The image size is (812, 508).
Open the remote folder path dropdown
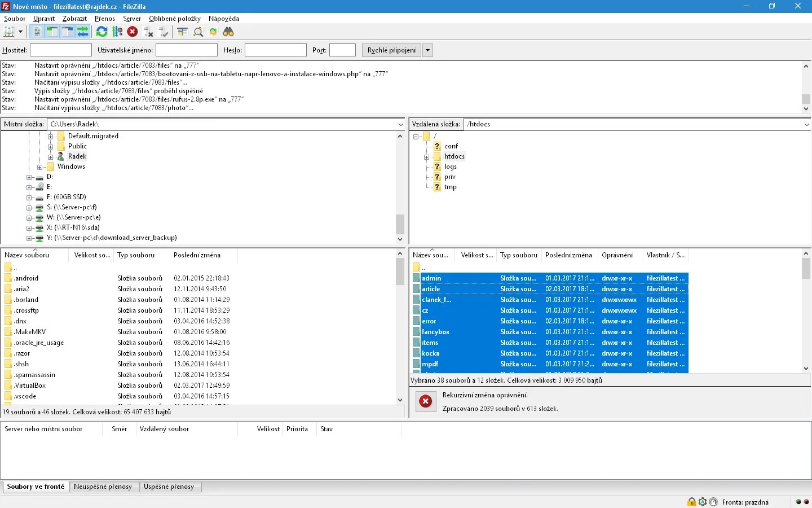[x=806, y=124]
